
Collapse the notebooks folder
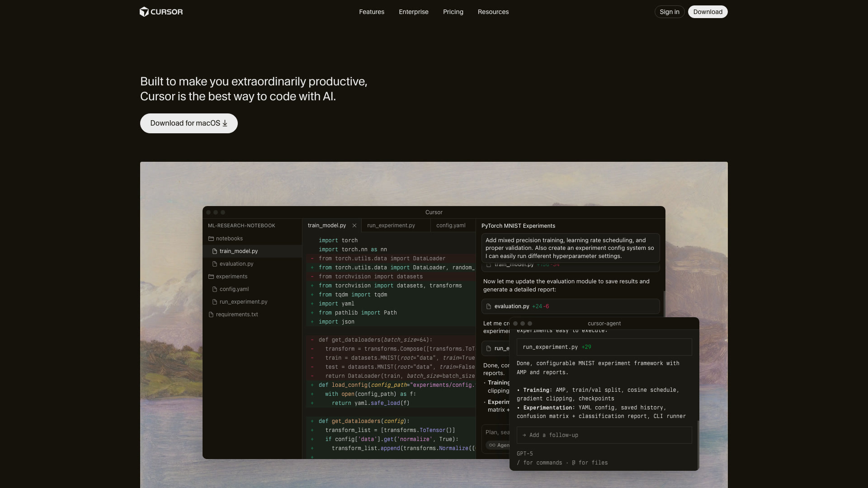point(230,239)
